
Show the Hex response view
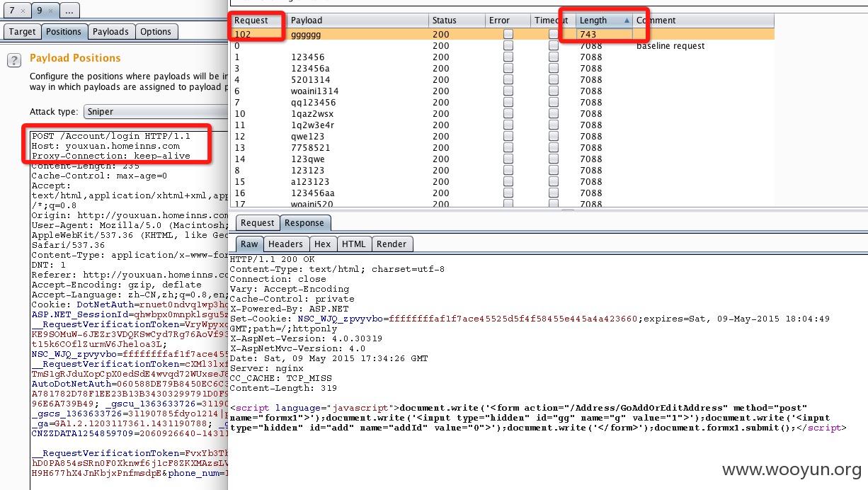click(x=322, y=244)
